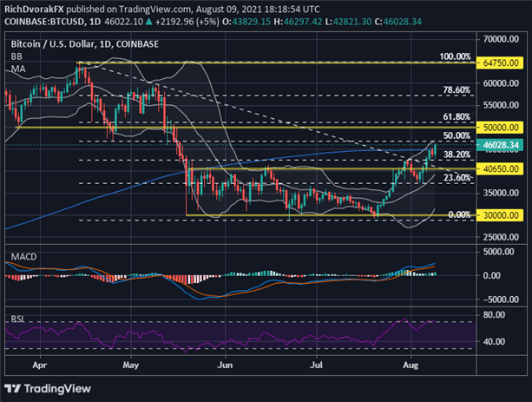Click the 23.60% Fibonacci label
The width and height of the screenshot is (532, 402).
click(457, 178)
